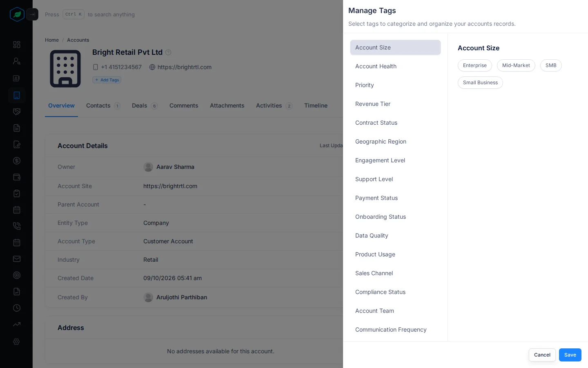
Task: Open the handshake deals icon in sidebar
Action: coord(17,112)
